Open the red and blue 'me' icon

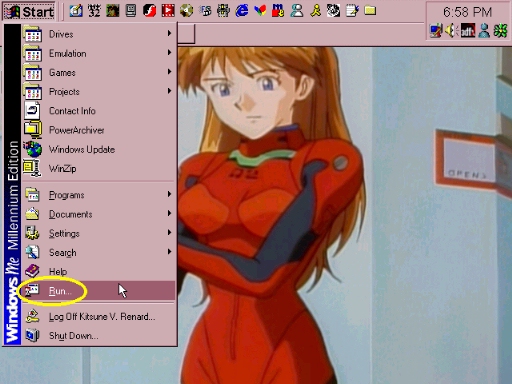[278, 11]
